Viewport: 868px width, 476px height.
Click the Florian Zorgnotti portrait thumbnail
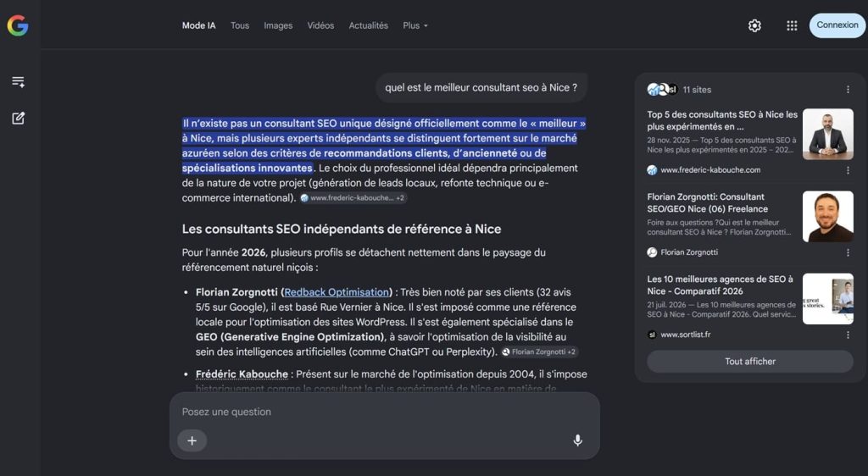point(827,217)
